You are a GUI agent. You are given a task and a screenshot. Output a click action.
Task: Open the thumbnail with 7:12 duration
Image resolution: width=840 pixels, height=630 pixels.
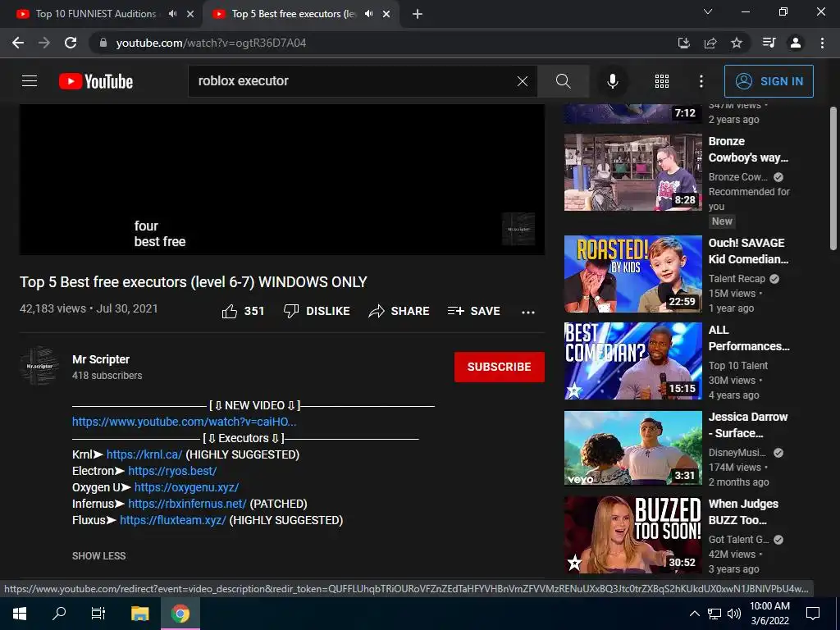pos(632,113)
